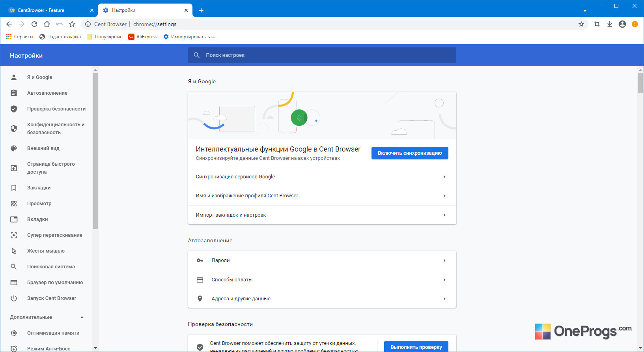Expand Импорт закладок и настроек row arrow
This screenshot has height=352, width=644.
click(444, 215)
